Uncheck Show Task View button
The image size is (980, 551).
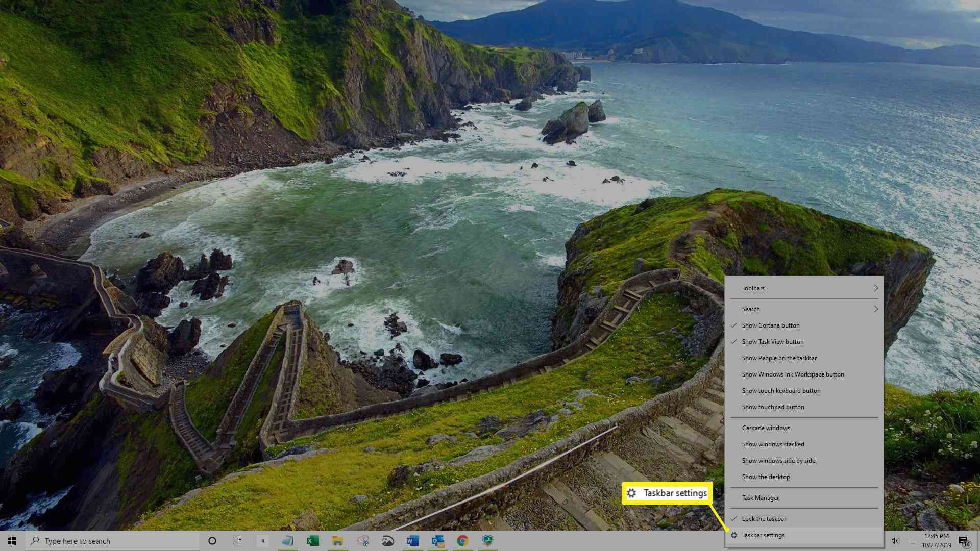click(x=804, y=342)
